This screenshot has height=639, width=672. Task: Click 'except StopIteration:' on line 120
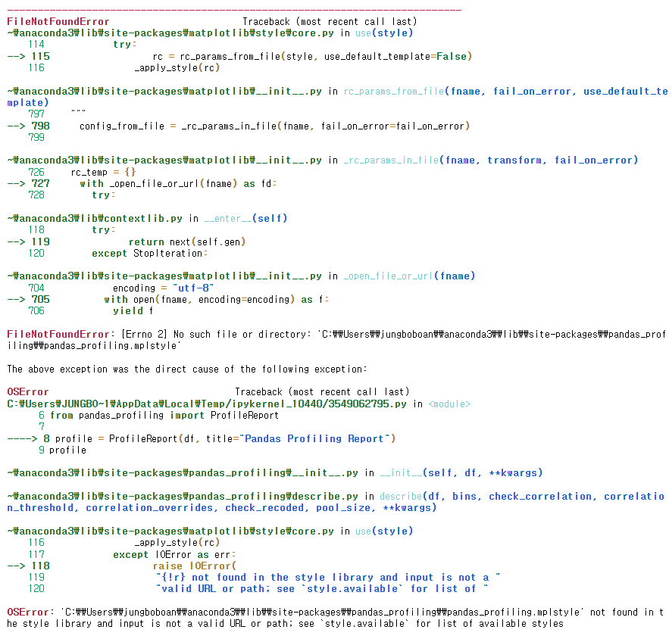(149, 254)
